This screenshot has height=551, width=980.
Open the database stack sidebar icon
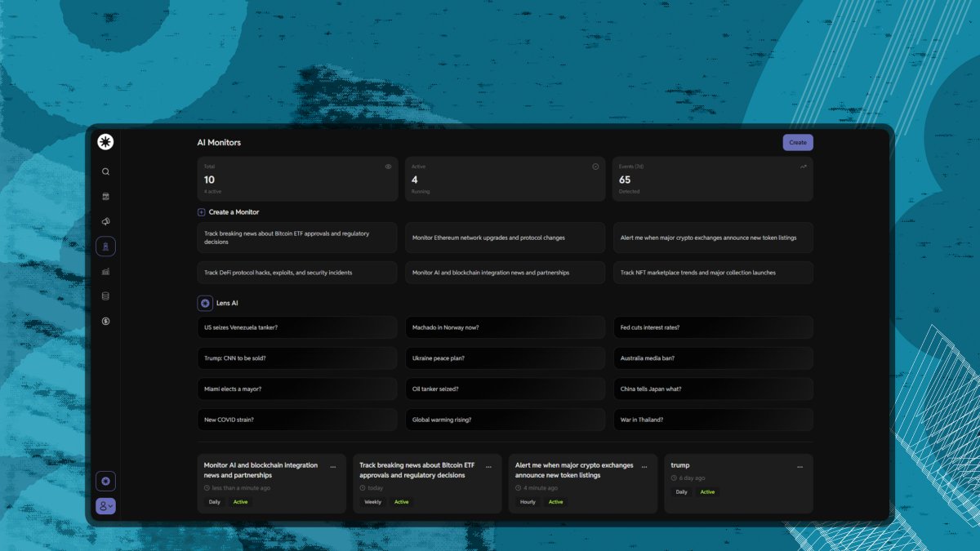tap(105, 296)
